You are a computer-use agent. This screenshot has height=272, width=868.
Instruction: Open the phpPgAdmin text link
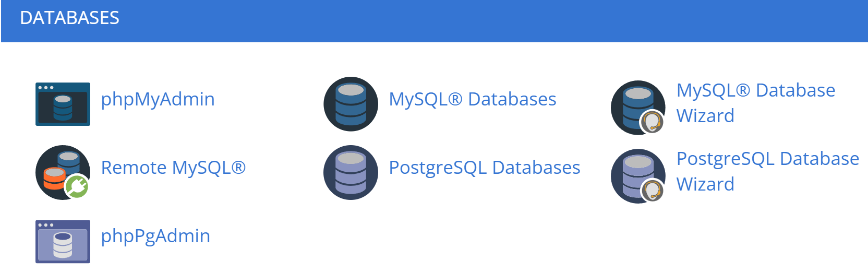[155, 236]
